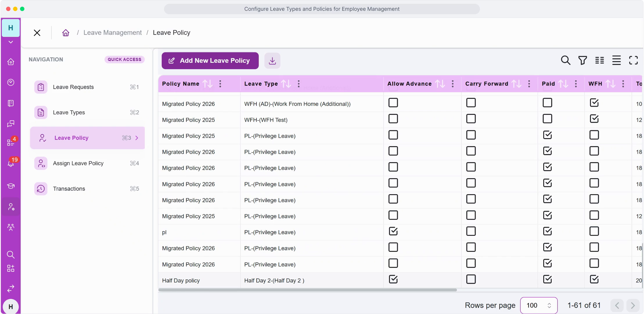The height and width of the screenshot is (314, 644).
Task: Close the navigation panel with the X icon
Action: pos(37,33)
